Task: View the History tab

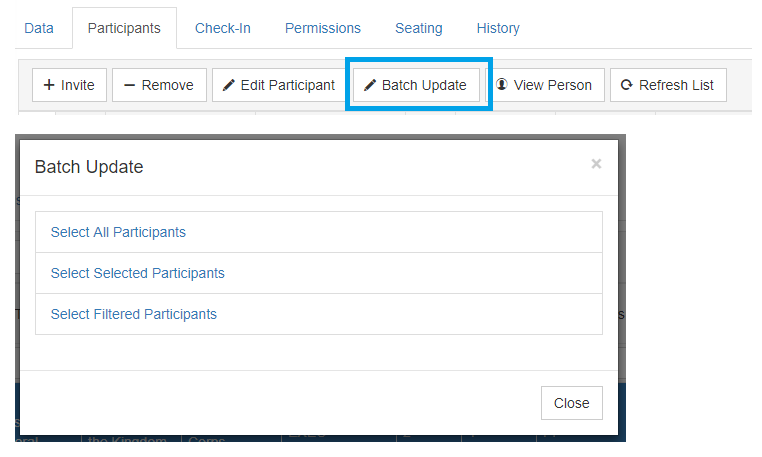Action: 498,28
